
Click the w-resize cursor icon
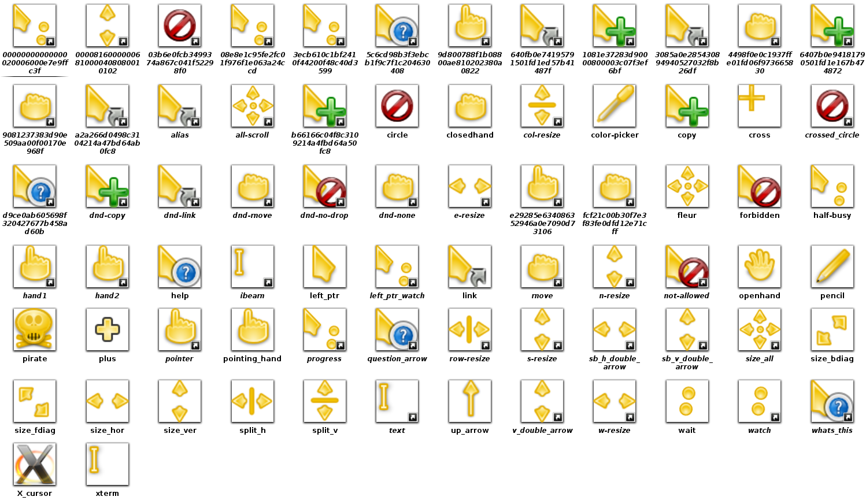pyautogui.click(x=615, y=401)
